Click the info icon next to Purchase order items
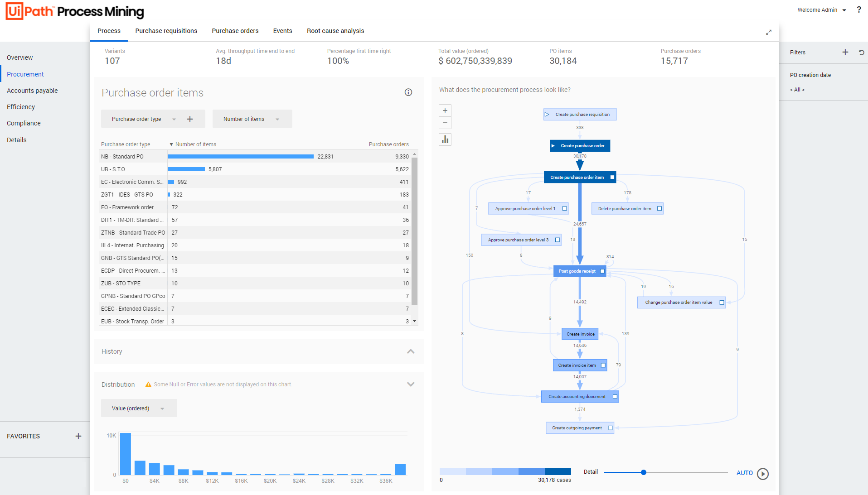868x495 pixels. [x=408, y=92]
